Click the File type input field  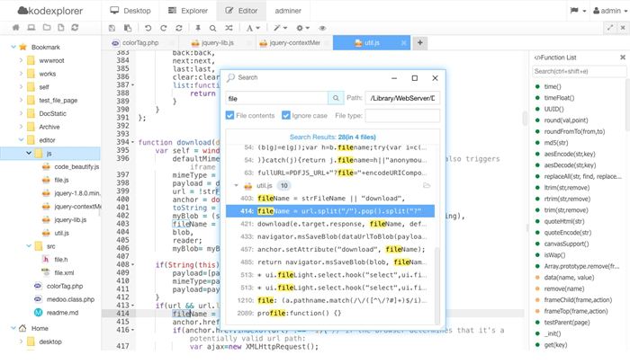point(401,116)
